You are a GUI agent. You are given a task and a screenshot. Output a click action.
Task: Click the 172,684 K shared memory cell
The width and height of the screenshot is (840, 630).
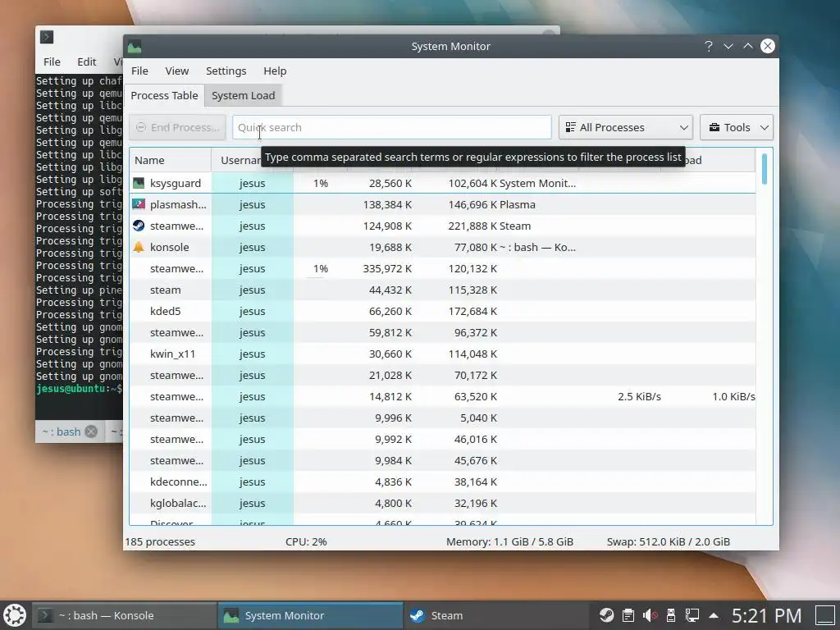coord(472,311)
